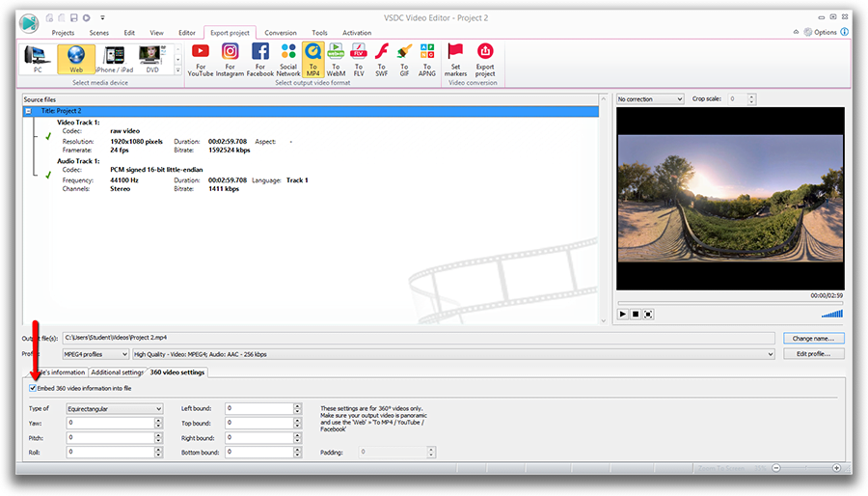Click the preview play icon in quick access toolbar
The image size is (868, 496).
coord(87,17)
